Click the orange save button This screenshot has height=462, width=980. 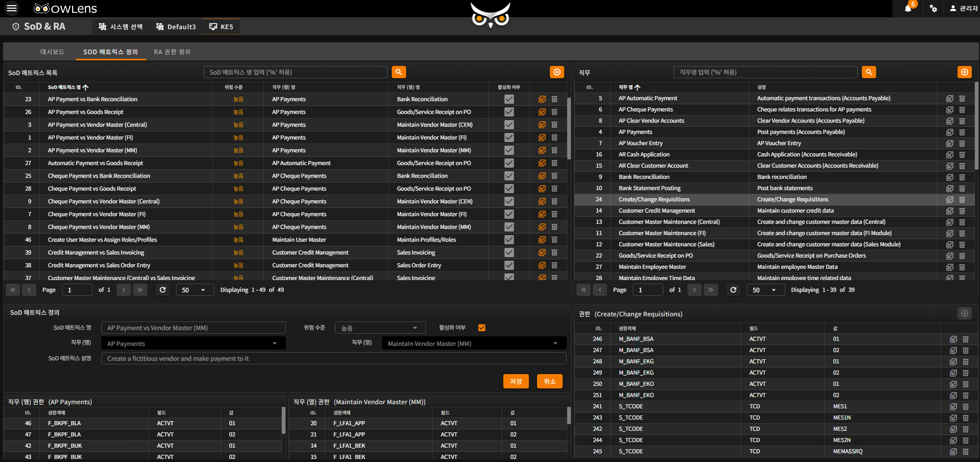pos(516,381)
